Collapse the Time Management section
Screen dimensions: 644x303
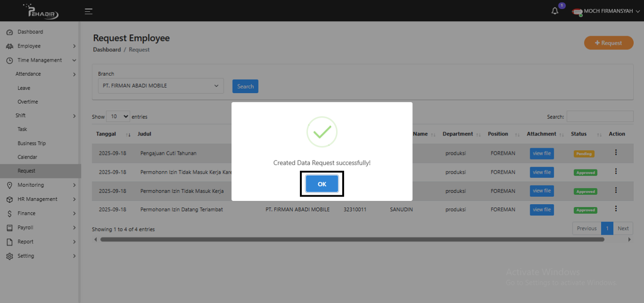coord(74,60)
